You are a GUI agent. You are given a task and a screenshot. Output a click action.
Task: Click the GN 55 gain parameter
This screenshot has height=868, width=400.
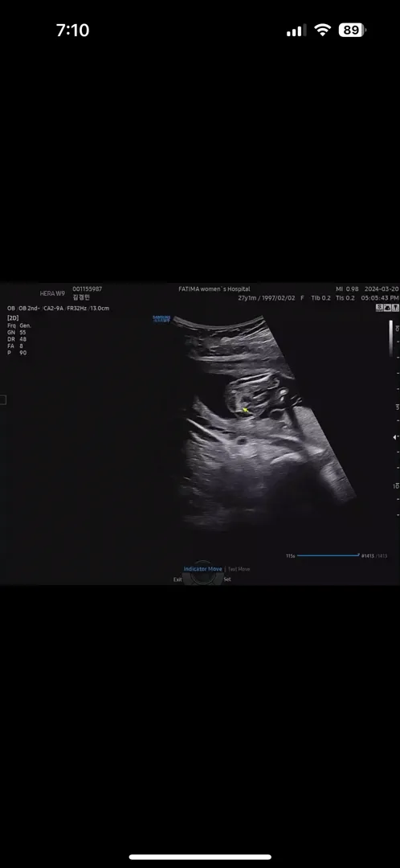tap(17, 332)
